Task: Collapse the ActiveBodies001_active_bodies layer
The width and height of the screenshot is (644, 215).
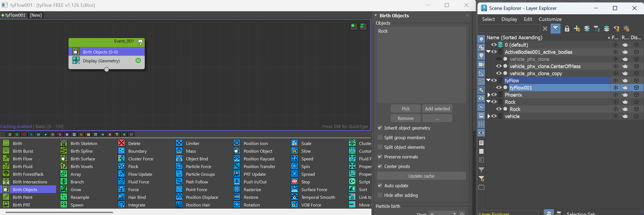Action: click(x=488, y=52)
